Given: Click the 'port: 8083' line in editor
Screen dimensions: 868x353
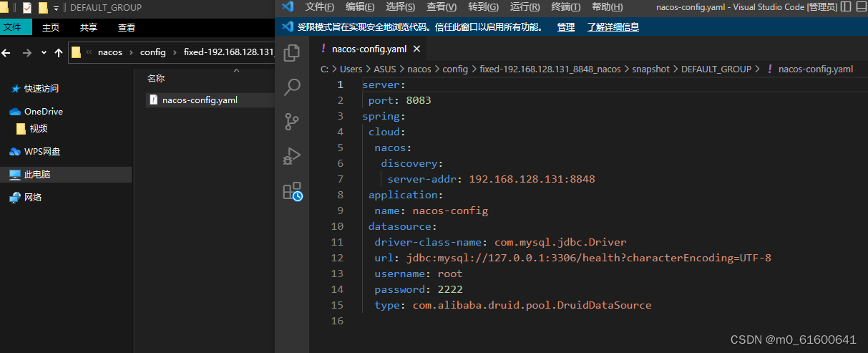Looking at the screenshot, I should point(400,100).
